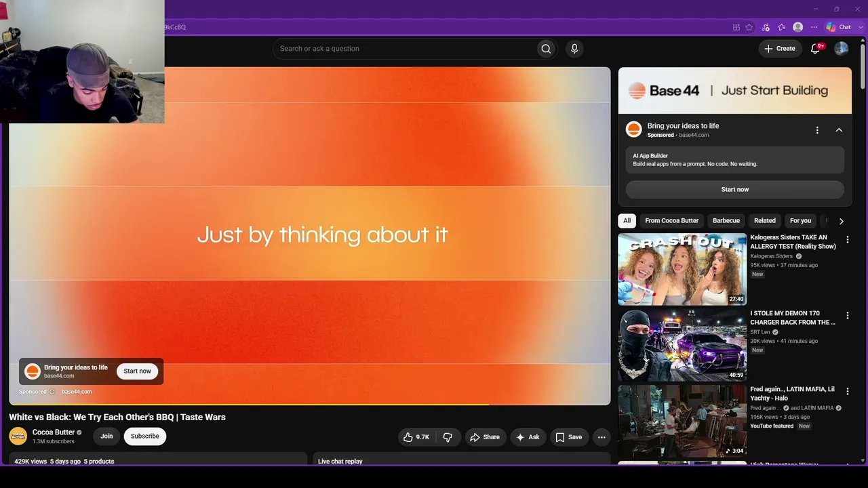Open options menu for Base 44 ad
868x488 pixels.
click(817, 130)
